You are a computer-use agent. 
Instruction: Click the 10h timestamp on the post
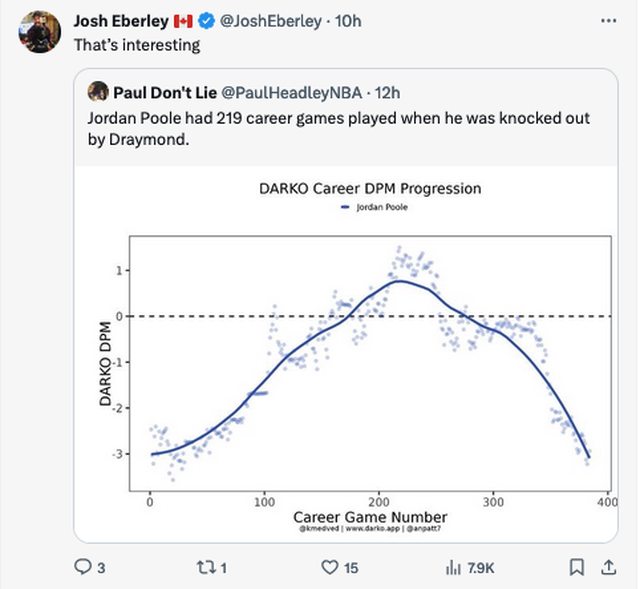pyautogui.click(x=348, y=21)
